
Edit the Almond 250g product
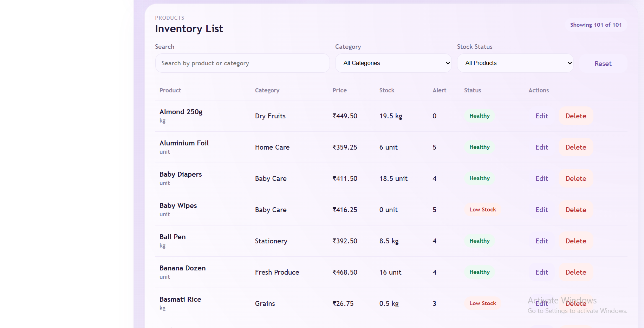pyautogui.click(x=542, y=116)
